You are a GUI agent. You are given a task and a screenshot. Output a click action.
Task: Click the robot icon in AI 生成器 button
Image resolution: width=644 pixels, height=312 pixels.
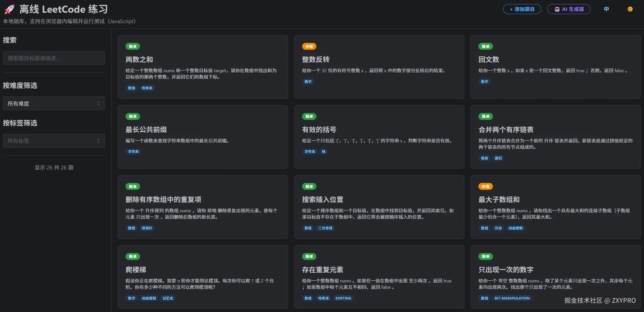[x=556, y=9]
